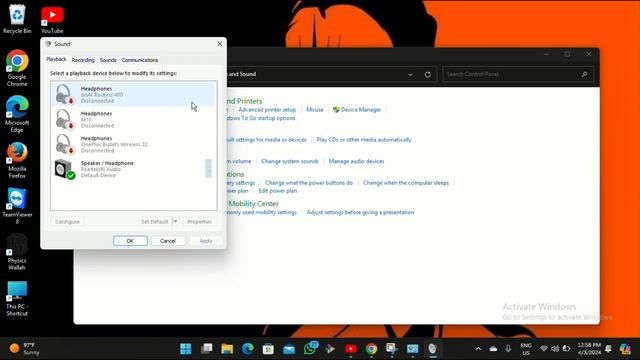Screen dimensions: 640x360
Task: Open YouTube from the taskbar
Action: point(351,349)
